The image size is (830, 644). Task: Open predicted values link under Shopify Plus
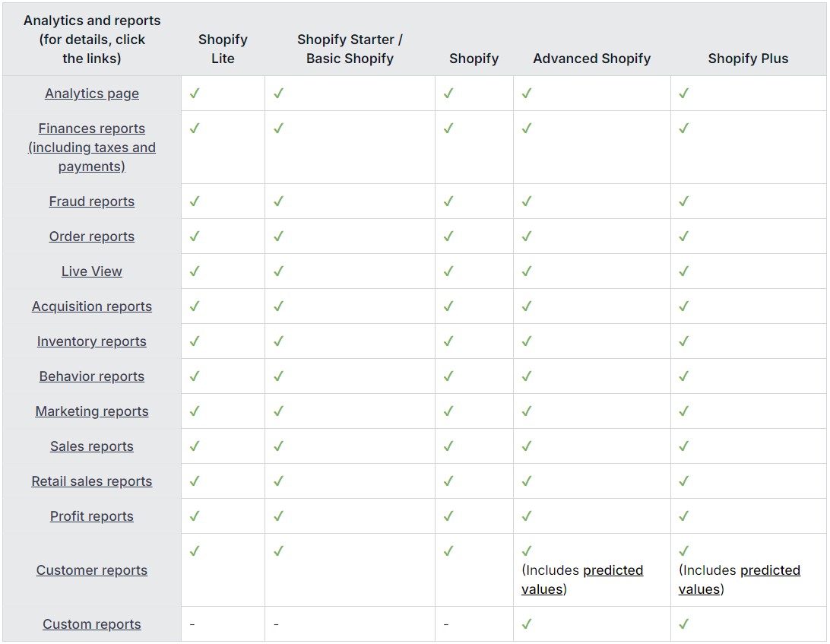tap(740, 579)
